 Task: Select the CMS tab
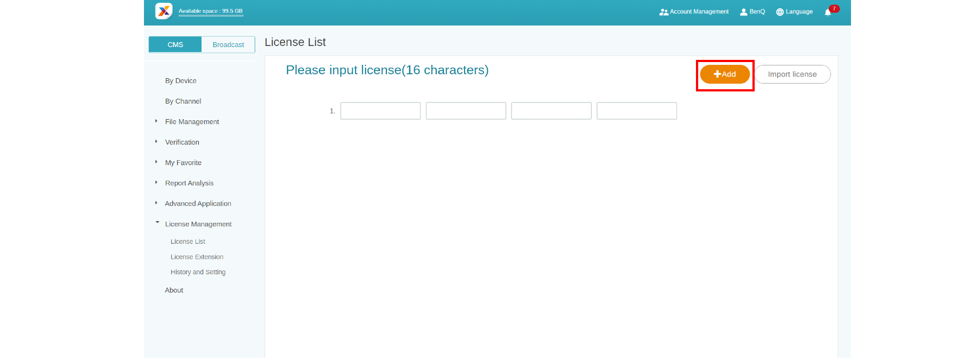175,45
